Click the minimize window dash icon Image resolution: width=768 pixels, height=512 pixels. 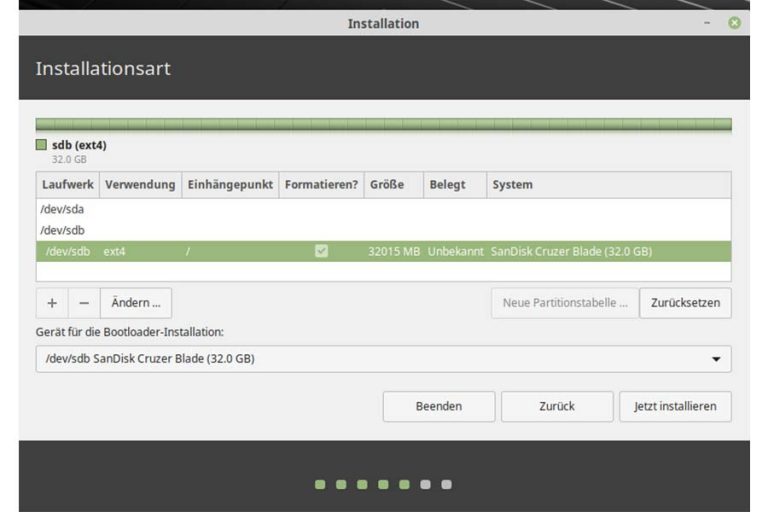708,23
